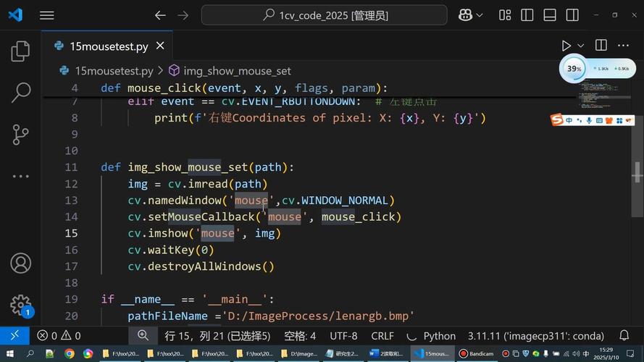Select interpreter 3.11.11 imagecp311 conda
Image resolution: width=644 pixels, height=362 pixels.
tap(536, 336)
